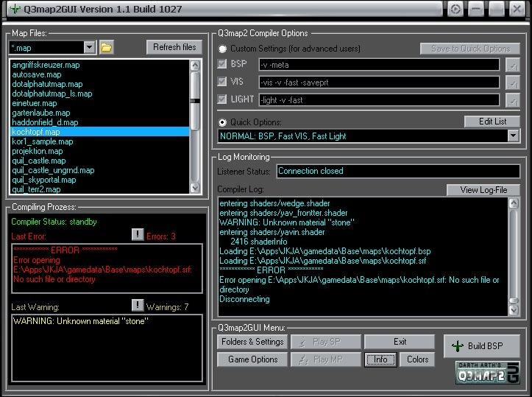Expand the *.map file filter dropdown
The image size is (532, 397).
(x=90, y=48)
